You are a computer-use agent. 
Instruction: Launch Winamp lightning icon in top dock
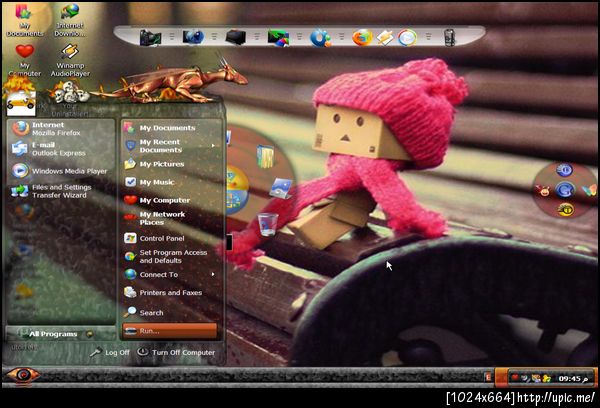385,38
